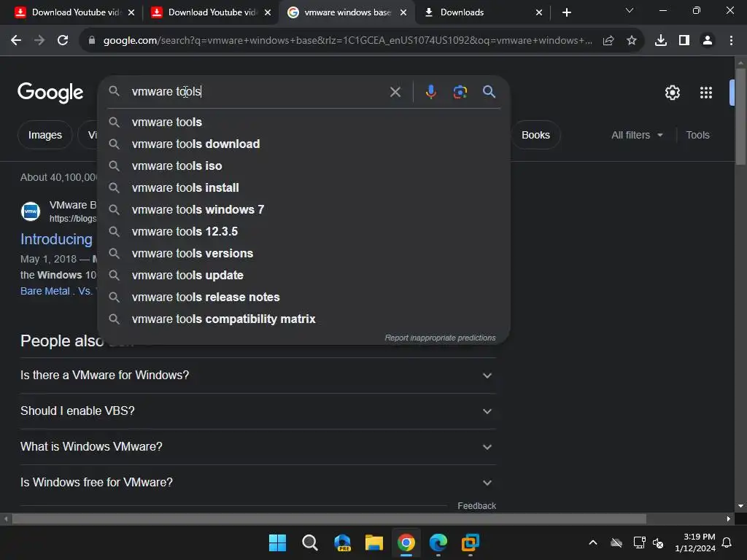Open notification bell in taskbar
The image size is (747, 560).
click(727, 542)
